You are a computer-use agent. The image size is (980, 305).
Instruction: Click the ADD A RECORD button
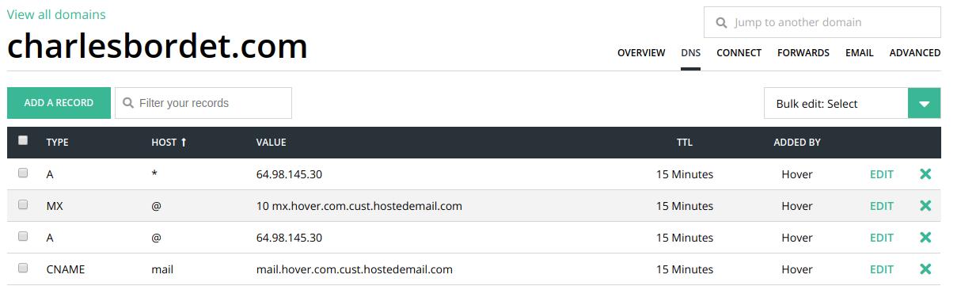(59, 103)
